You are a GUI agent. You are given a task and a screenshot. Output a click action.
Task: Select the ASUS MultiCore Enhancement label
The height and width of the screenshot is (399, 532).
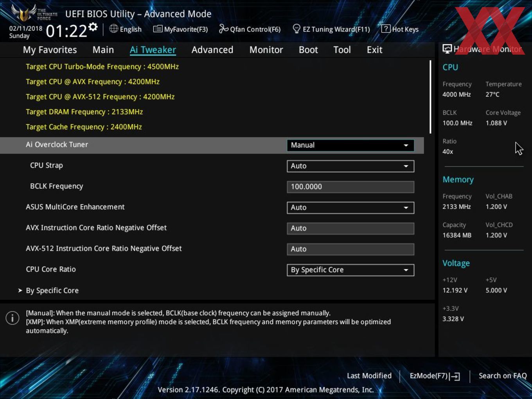tap(75, 207)
